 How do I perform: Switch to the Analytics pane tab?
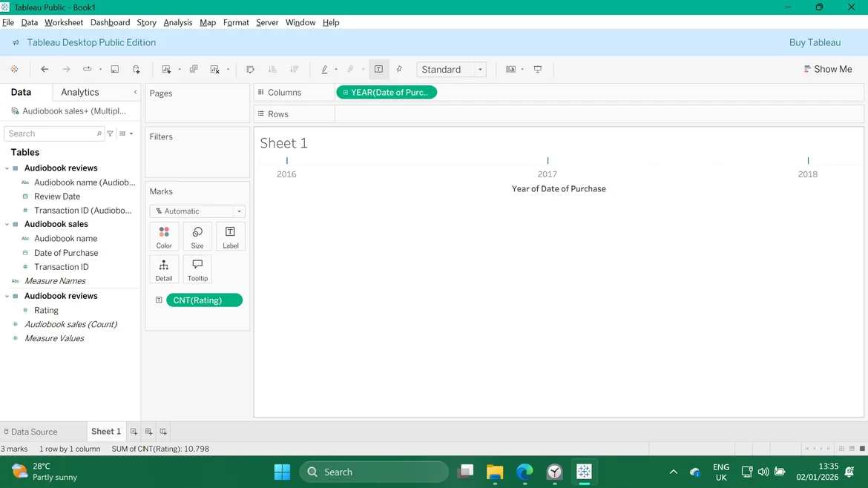[80, 92]
